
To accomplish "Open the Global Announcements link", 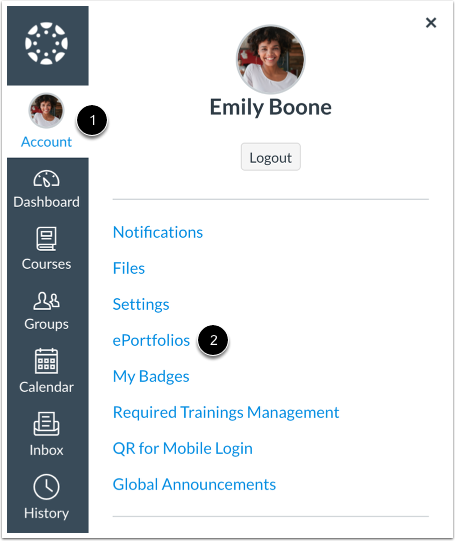I will tap(194, 484).
